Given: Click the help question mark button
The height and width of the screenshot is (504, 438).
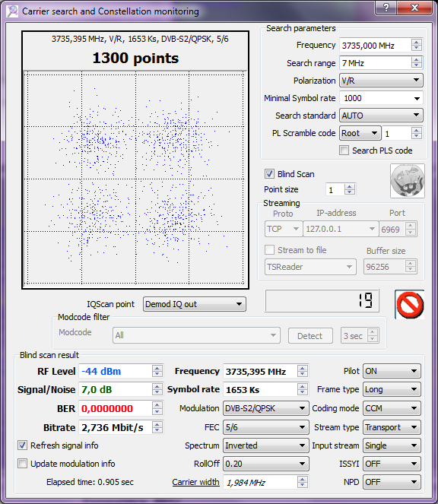Looking at the screenshot, I should pos(386,8).
